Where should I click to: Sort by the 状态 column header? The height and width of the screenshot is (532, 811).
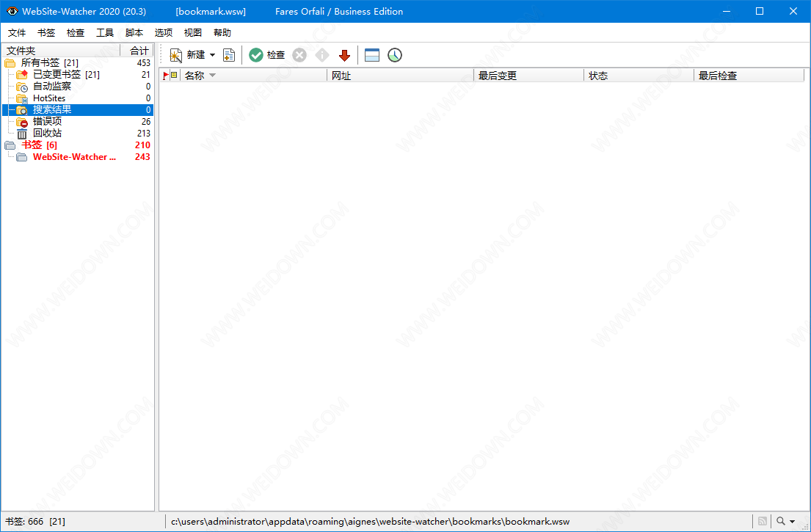pos(639,76)
